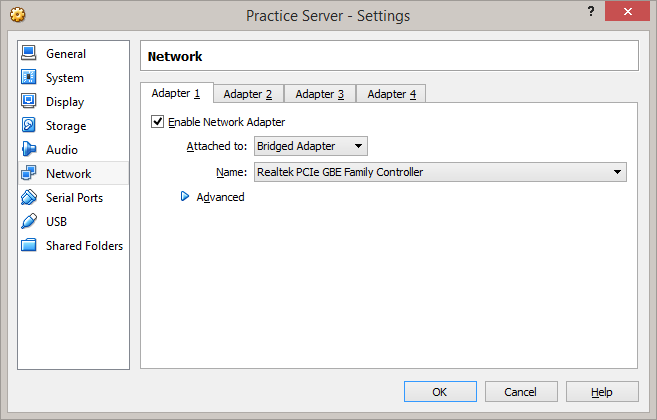Open Help for network settings
Image resolution: width=657 pixels, height=420 pixels.
[x=602, y=392]
